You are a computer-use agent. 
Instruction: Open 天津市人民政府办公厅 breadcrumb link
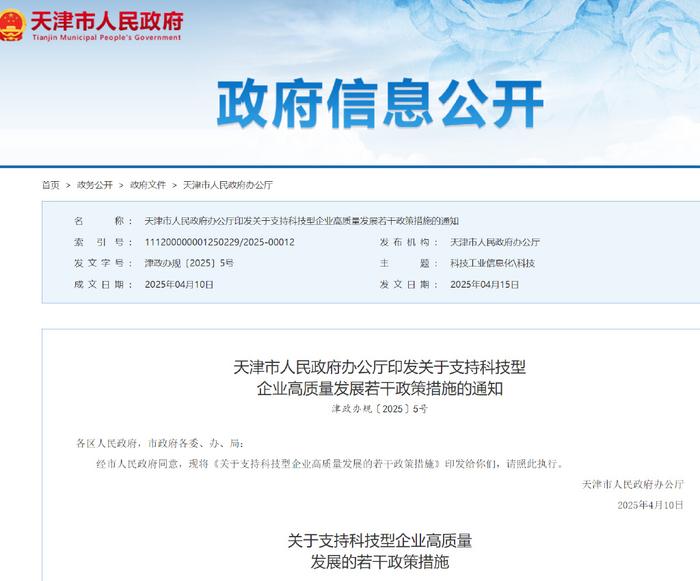pos(228,185)
